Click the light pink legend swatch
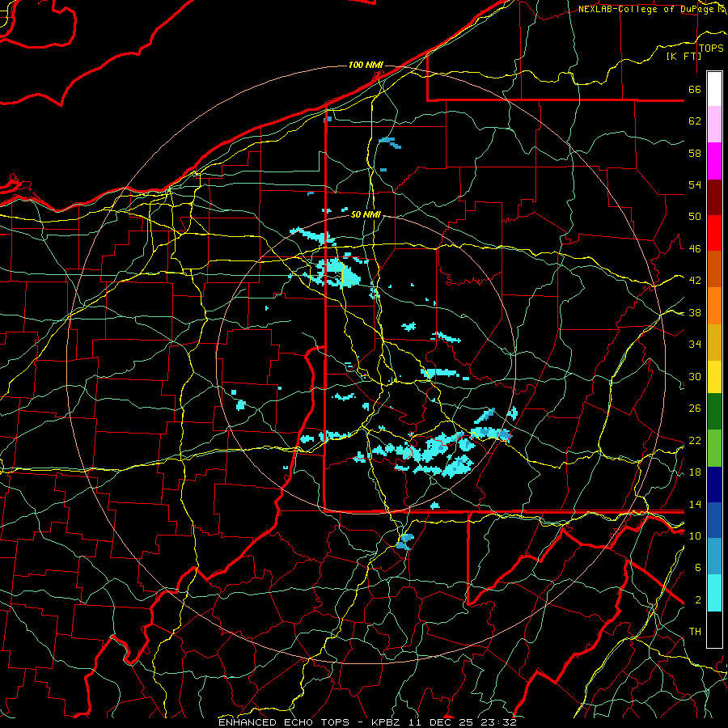Screen dimensions: 728x728 pos(714,125)
